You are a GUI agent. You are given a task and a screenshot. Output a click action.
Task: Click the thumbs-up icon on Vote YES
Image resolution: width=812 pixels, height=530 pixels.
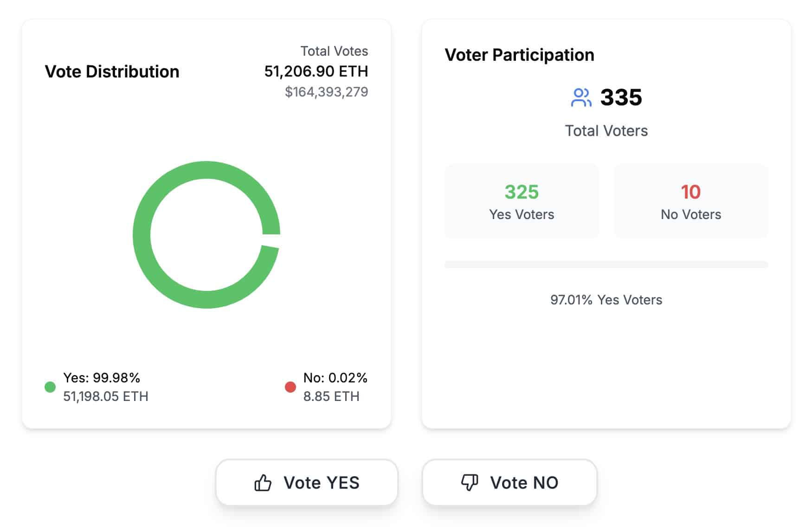tap(263, 483)
